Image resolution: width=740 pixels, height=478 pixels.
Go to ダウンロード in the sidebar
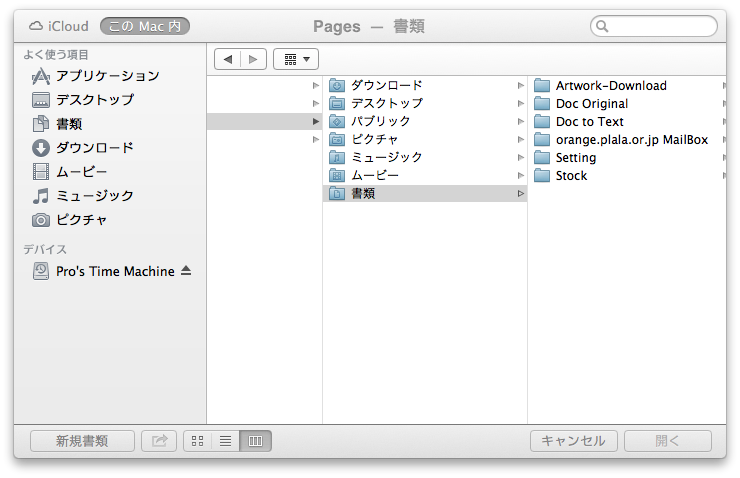tap(94, 148)
